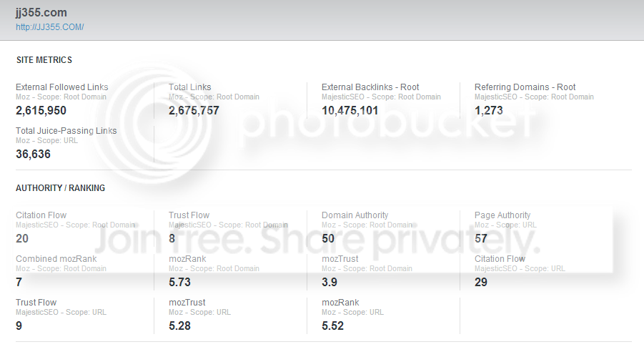This screenshot has height=352, width=644.
Task: Select the AUTHORITY / RANKING heading
Action: coord(60,188)
